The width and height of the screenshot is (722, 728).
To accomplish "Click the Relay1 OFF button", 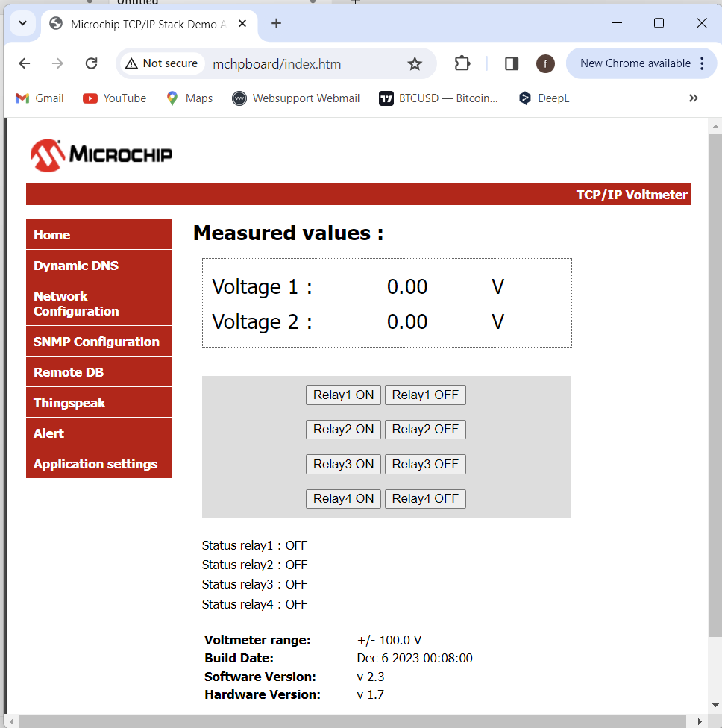I will 425,395.
